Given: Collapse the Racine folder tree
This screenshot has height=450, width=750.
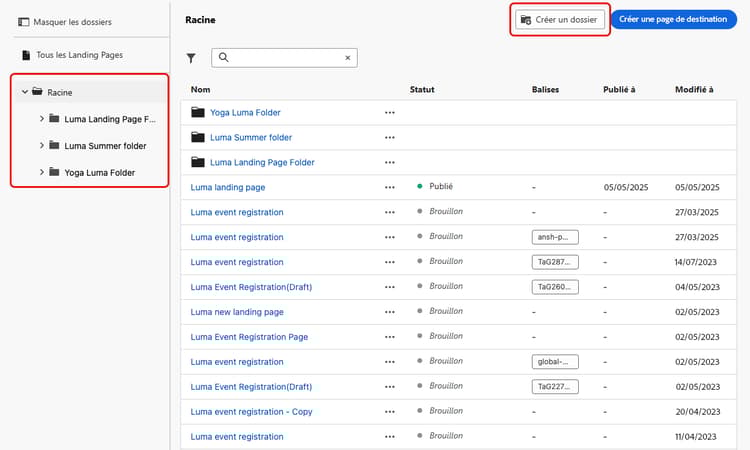Looking at the screenshot, I should tap(23, 92).
